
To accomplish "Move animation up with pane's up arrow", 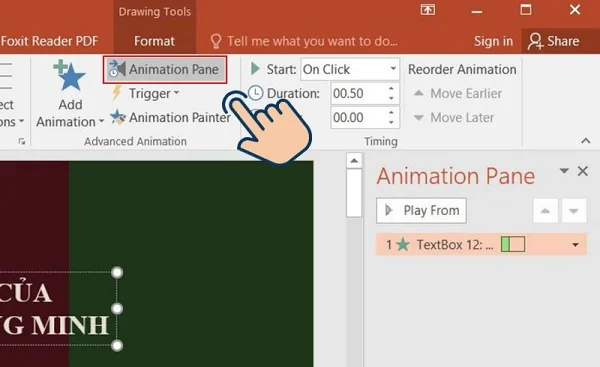I will pyautogui.click(x=545, y=210).
